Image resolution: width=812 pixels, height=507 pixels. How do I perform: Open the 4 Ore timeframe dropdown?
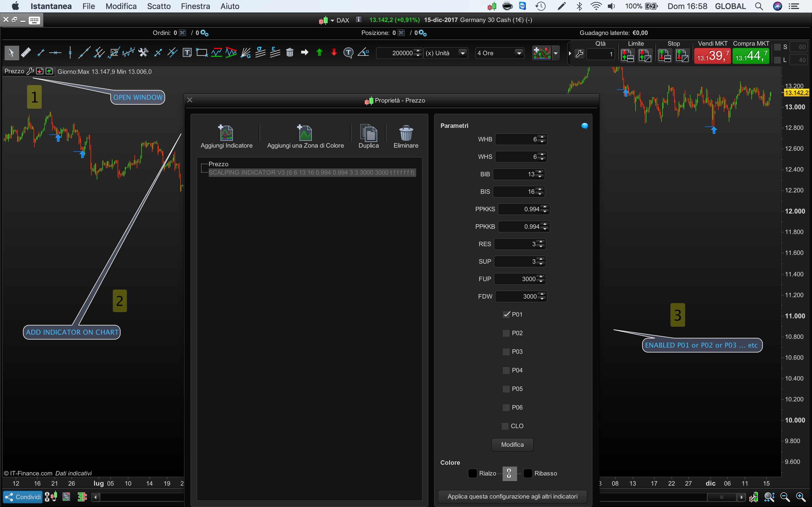tap(519, 53)
